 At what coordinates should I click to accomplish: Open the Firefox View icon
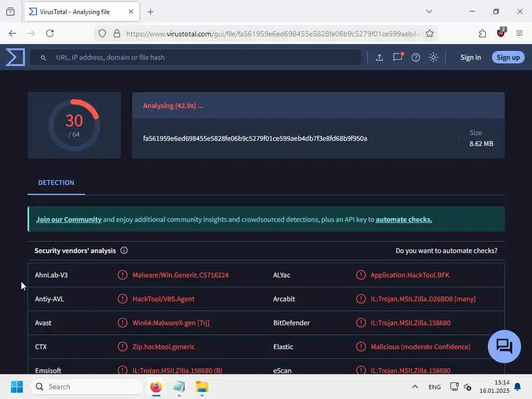(x=10, y=11)
